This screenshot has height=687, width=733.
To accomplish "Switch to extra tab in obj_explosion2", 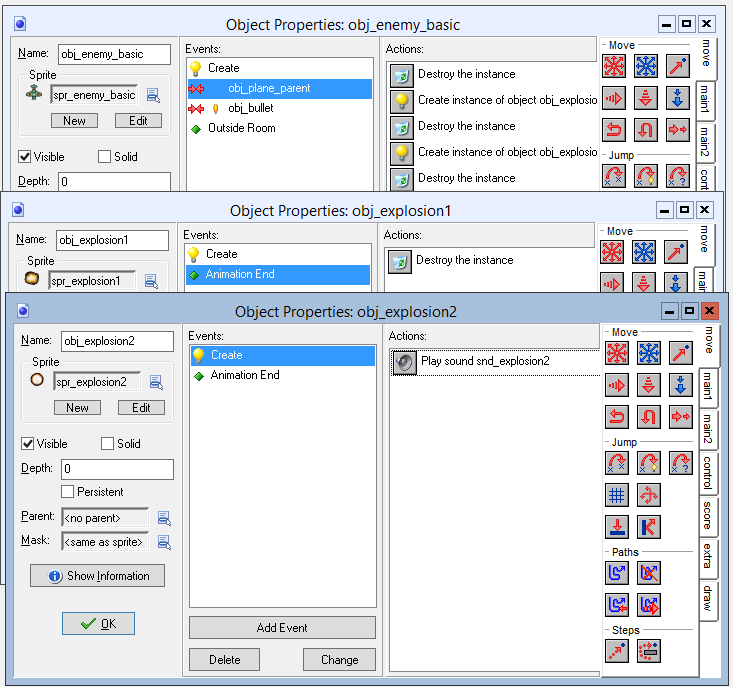I will [x=708, y=556].
